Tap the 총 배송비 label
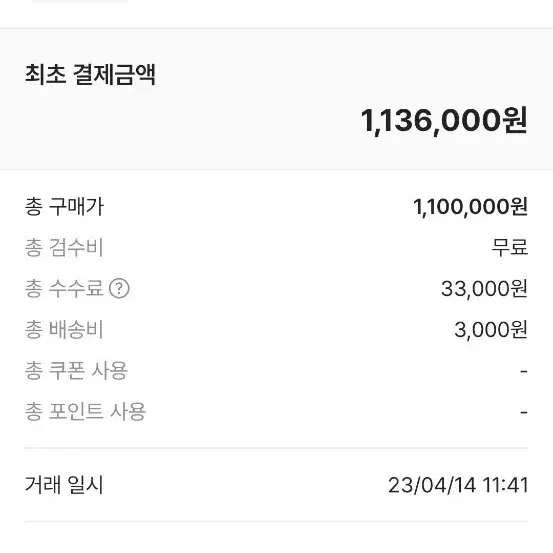The width and height of the screenshot is (553, 553). click(64, 329)
